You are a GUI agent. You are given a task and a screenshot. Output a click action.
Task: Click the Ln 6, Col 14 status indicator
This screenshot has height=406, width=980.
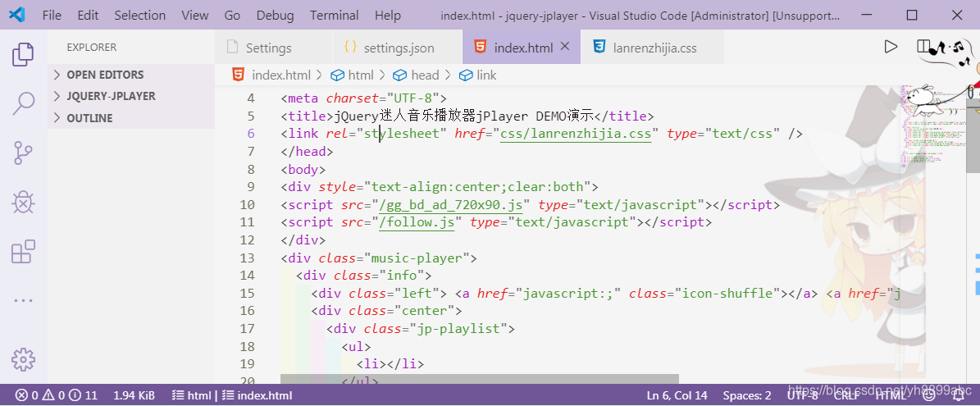click(x=677, y=395)
